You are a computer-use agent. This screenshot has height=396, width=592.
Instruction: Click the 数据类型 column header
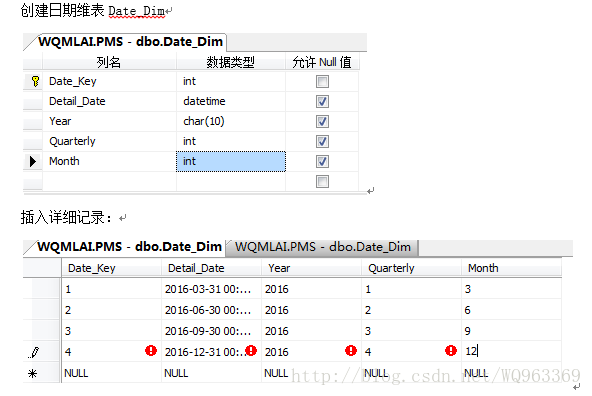231,62
